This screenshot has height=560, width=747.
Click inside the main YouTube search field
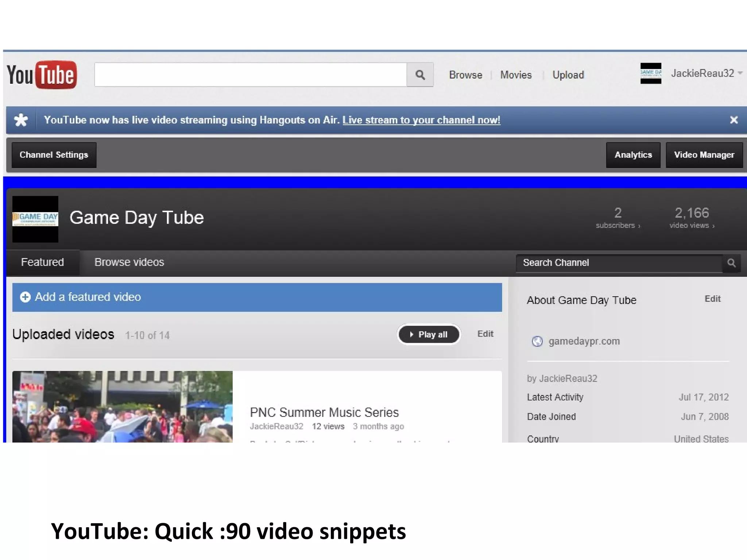[x=251, y=75]
